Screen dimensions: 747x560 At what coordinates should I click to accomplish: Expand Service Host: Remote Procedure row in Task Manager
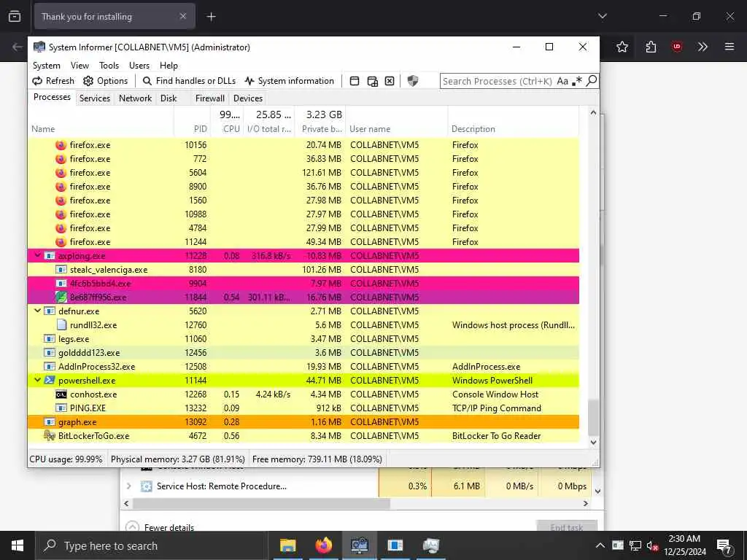pyautogui.click(x=128, y=486)
